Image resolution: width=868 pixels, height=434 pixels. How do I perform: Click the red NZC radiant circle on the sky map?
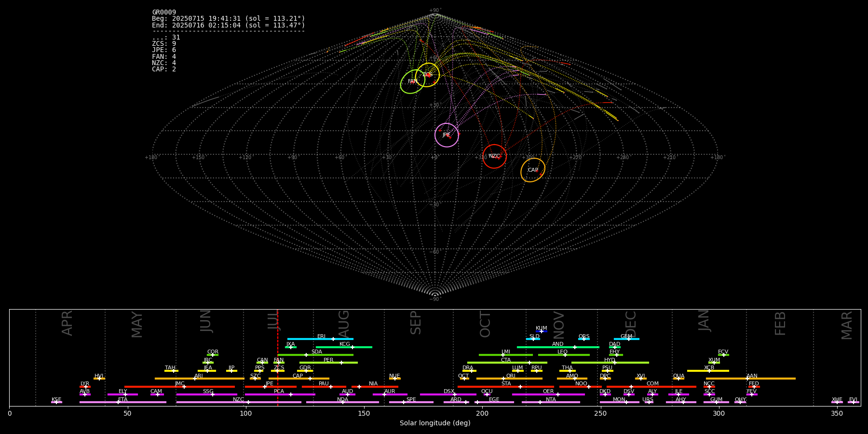[x=495, y=156]
